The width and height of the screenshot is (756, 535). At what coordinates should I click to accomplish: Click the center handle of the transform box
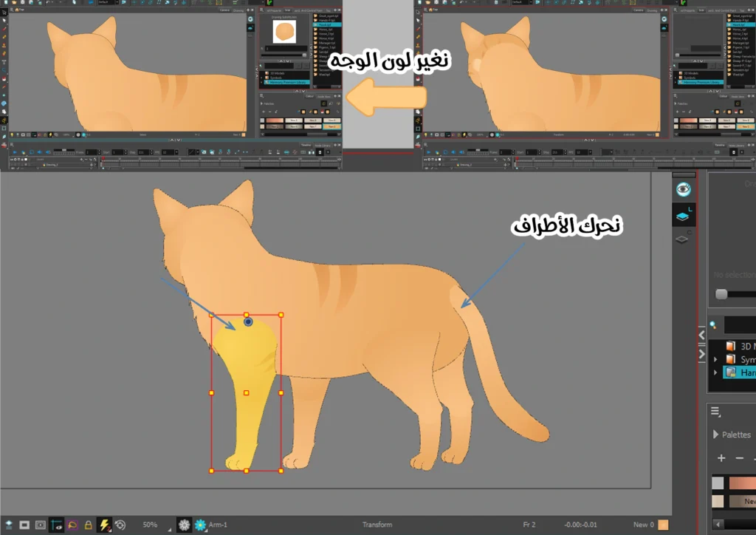click(x=246, y=392)
